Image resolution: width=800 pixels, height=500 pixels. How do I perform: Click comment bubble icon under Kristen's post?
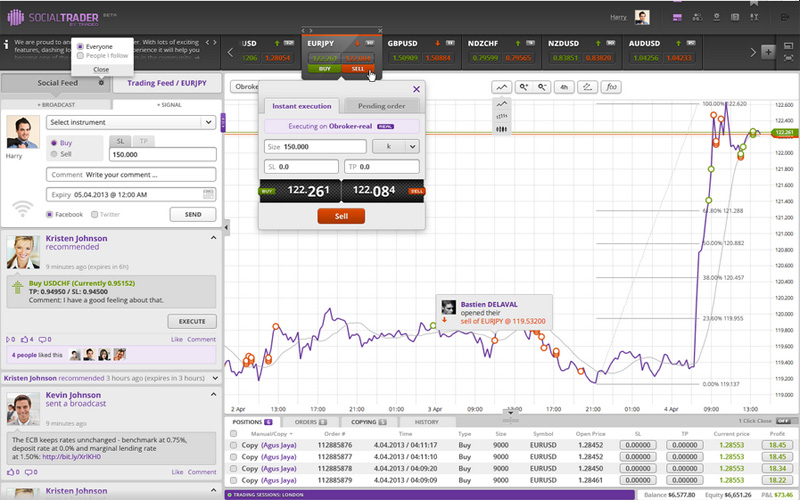click(x=42, y=339)
